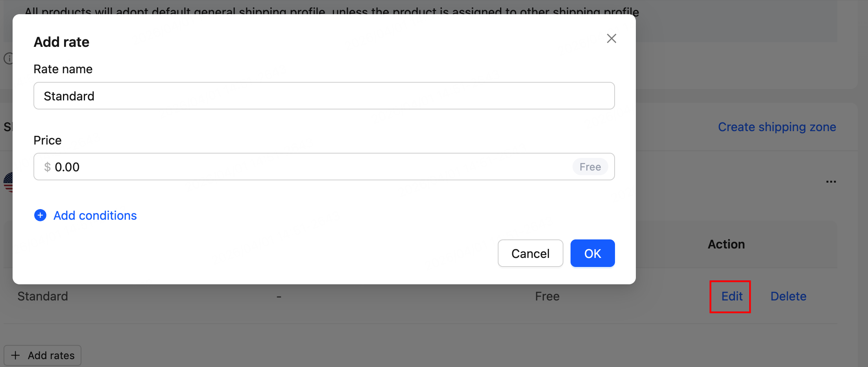Click into the Price amount field
The image size is (868, 367).
tap(307, 167)
